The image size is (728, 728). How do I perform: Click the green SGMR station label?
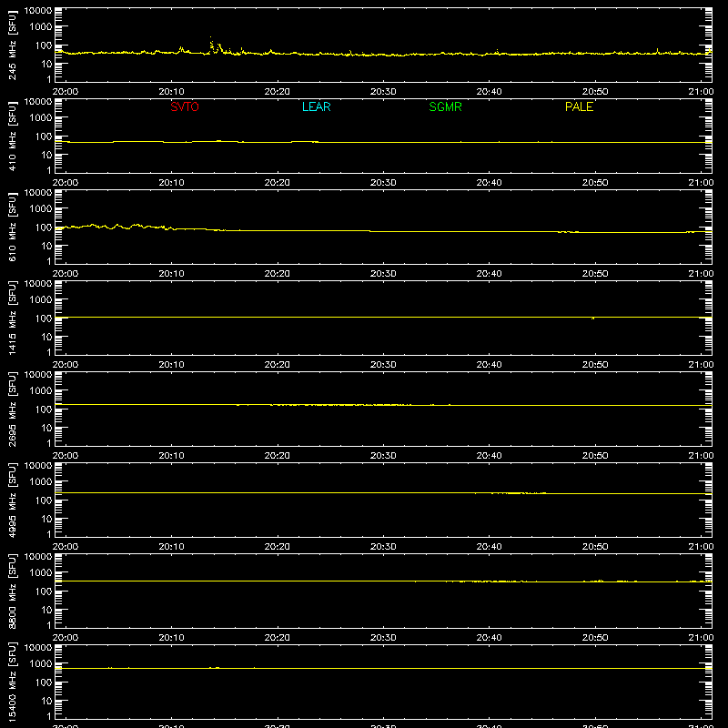click(445, 106)
